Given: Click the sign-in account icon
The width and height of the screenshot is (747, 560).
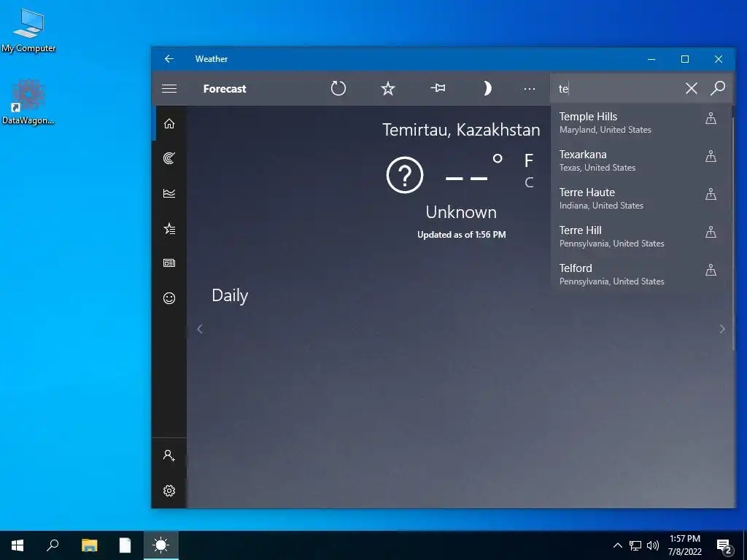Looking at the screenshot, I should pos(169,455).
